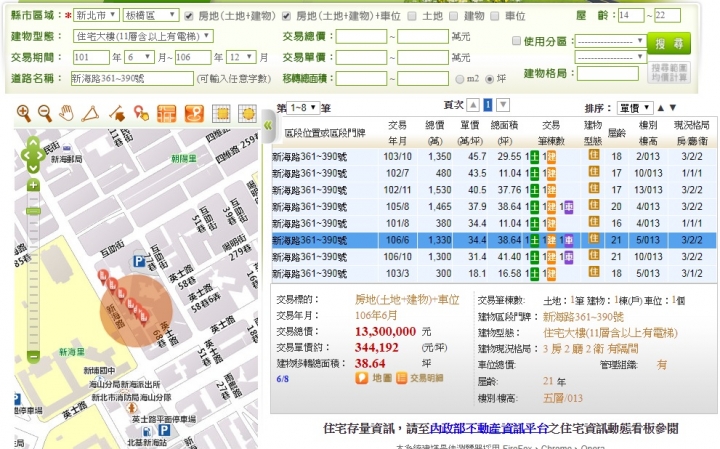The image size is (720, 449).
Task: Select the 103/10 transaction row
Action: tap(494, 157)
